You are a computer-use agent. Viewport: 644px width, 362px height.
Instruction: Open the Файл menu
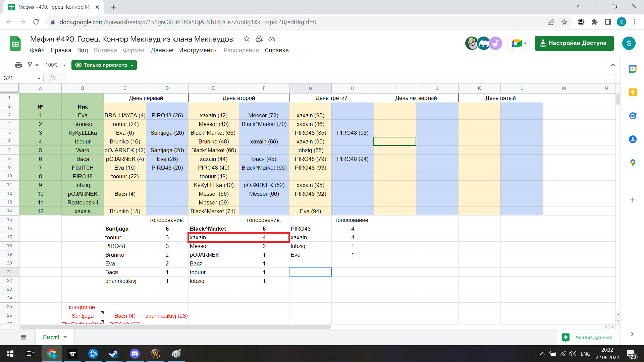[x=37, y=50]
